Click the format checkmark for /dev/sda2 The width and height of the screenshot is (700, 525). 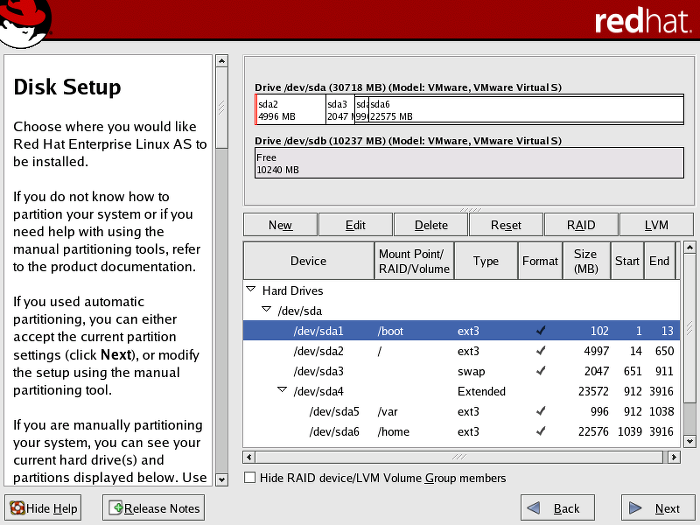pyautogui.click(x=541, y=351)
